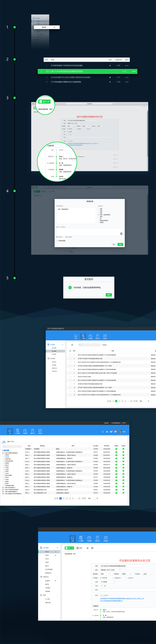Click the 标题 title input field
The width and height of the screenshot is (156, 644).
click(x=122, y=566)
